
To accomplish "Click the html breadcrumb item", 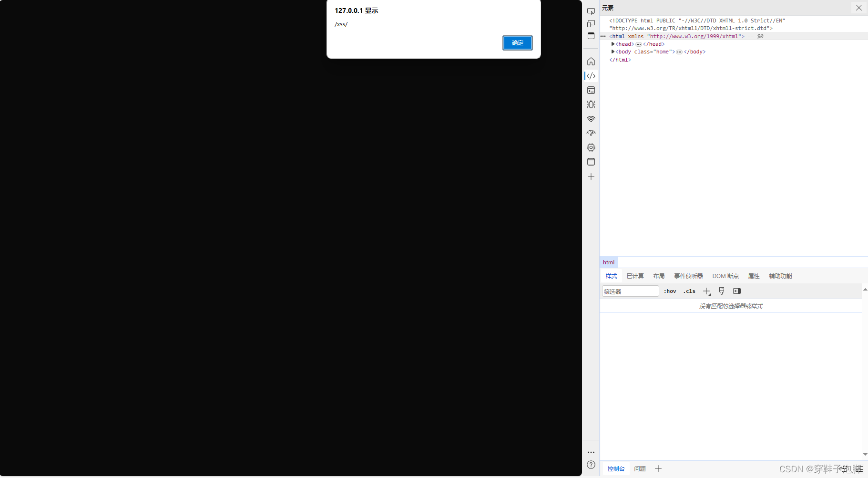I will pos(609,262).
